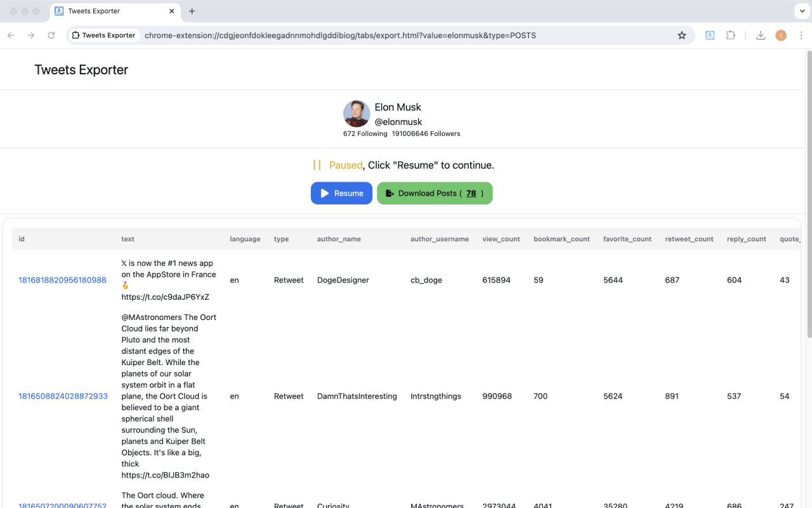Click the vertical page scrollbar
The image size is (812, 508).
808,194
